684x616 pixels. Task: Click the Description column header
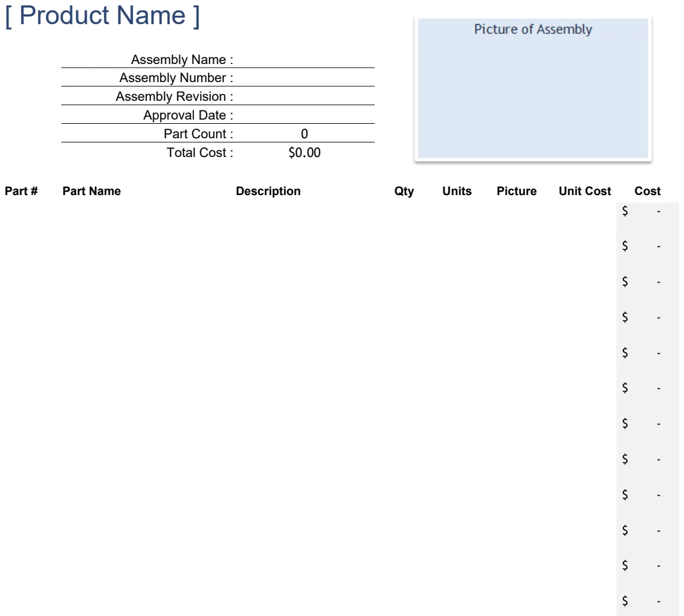(x=268, y=191)
